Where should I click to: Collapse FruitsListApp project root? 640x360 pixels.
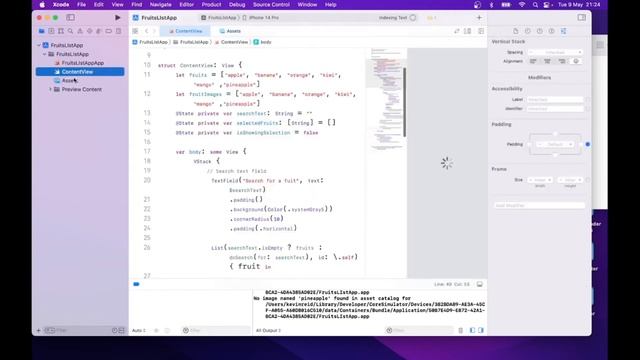click(x=39, y=45)
